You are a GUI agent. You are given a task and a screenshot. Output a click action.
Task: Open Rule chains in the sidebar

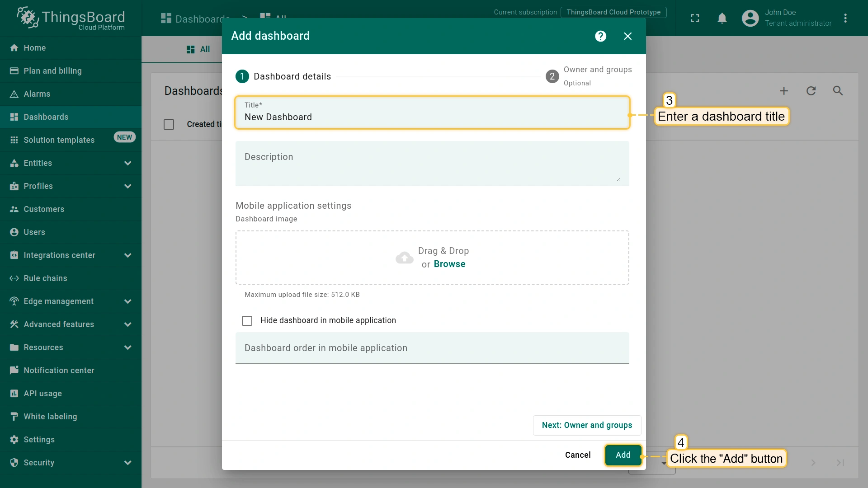45,278
